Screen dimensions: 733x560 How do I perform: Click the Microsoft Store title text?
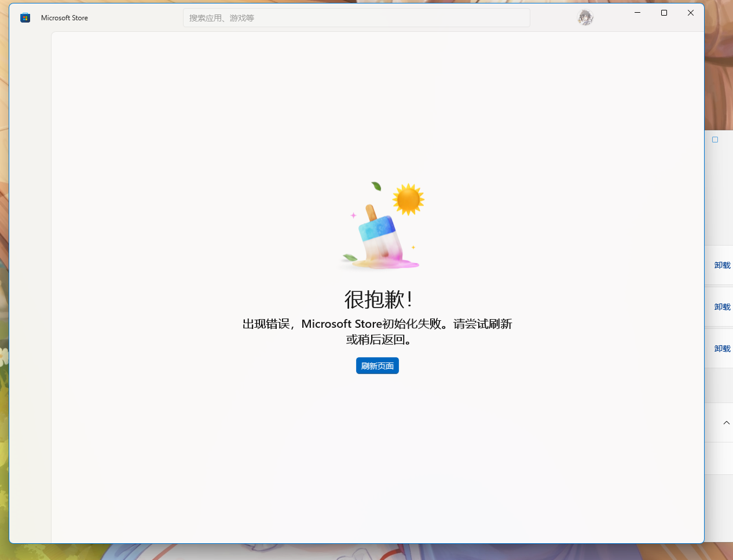[x=64, y=17]
